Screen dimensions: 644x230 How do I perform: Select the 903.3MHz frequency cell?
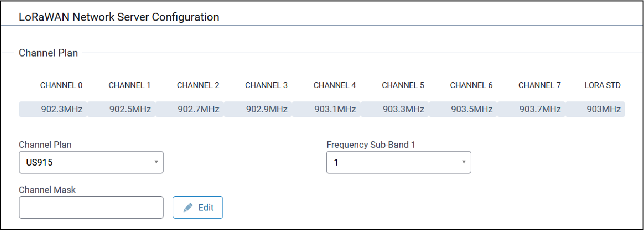pyautogui.click(x=403, y=109)
